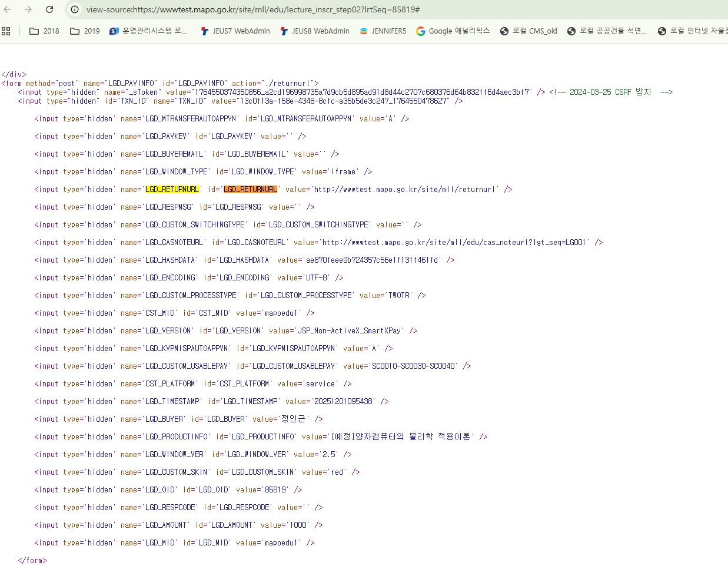Screen dimensions: 728x569
Task: Click the value 'UTF-8' of LGD_ENCODING
Action: click(x=318, y=277)
